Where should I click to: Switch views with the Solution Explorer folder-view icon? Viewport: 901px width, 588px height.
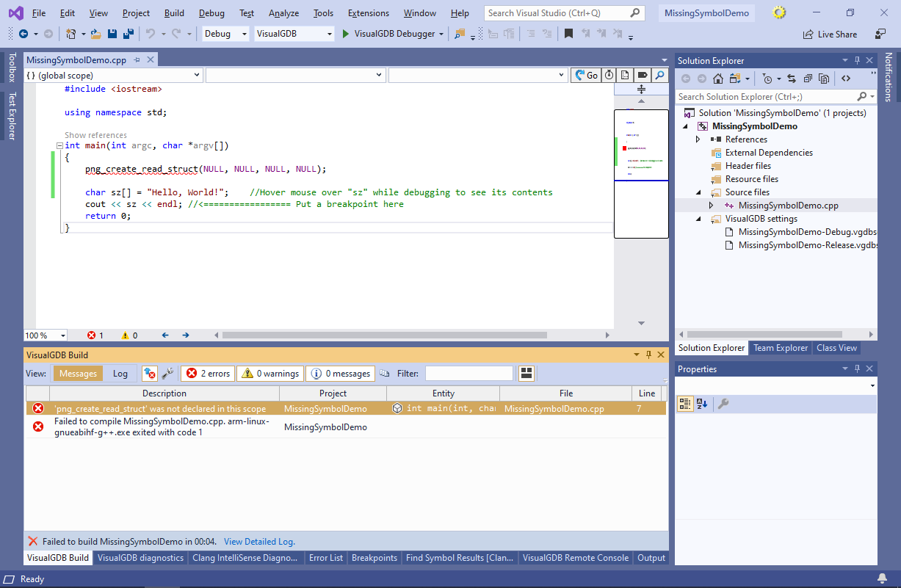pyautogui.click(x=735, y=79)
